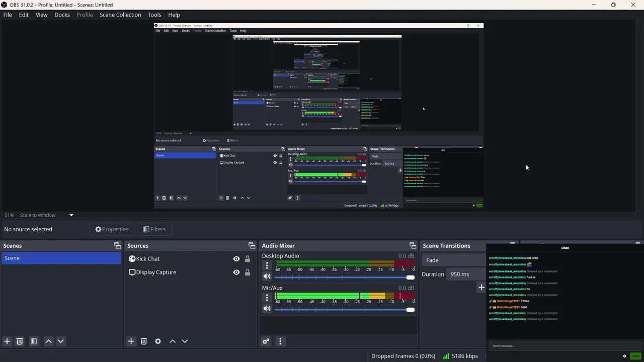Open Mic/Aux three-dot options menu
The image size is (644, 362).
tap(267, 298)
